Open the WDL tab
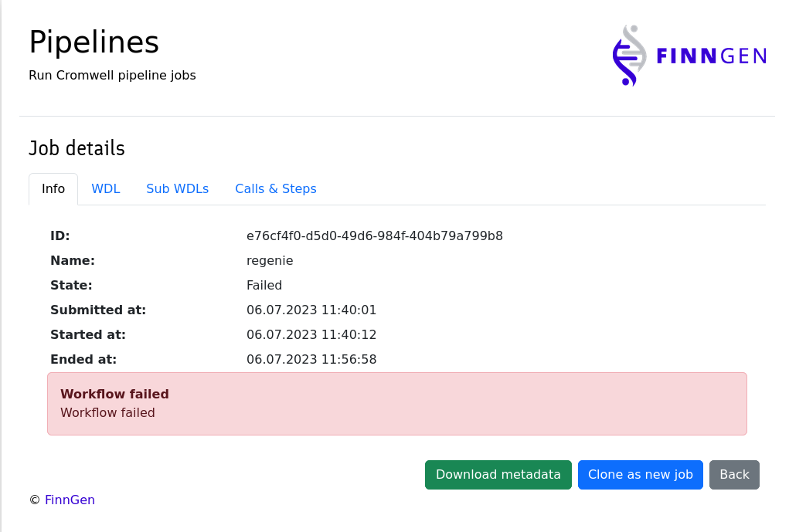Screen dimensions: 789x532 coord(106,189)
